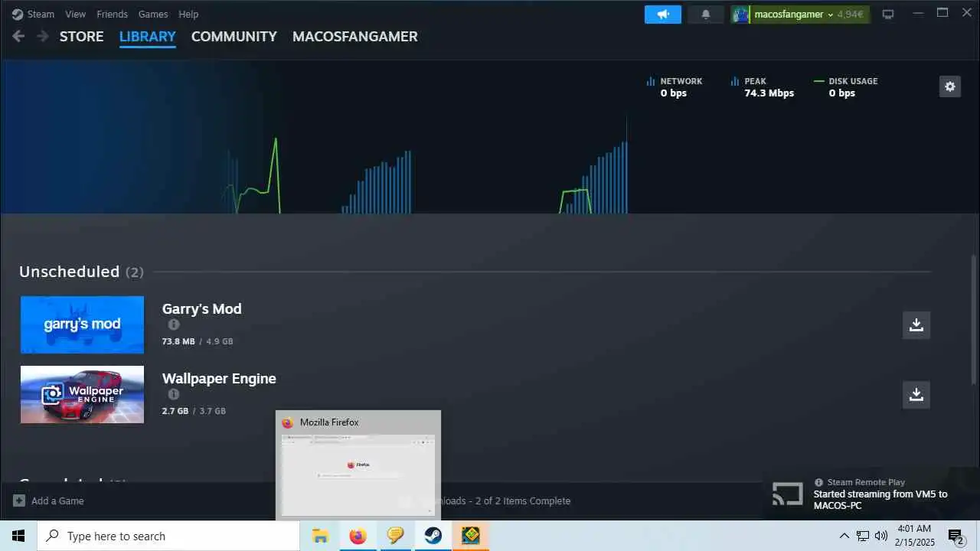Open the Wallpaper Engine thumbnail
The width and height of the screenshot is (980, 551).
pyautogui.click(x=82, y=394)
